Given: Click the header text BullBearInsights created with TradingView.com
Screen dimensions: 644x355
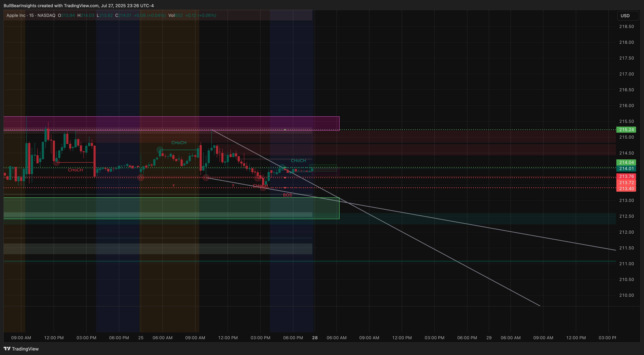Looking at the screenshot, I should (x=51, y=6).
